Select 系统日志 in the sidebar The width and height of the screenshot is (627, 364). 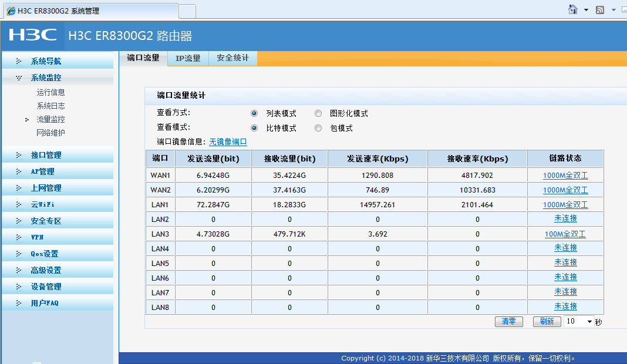(x=51, y=106)
